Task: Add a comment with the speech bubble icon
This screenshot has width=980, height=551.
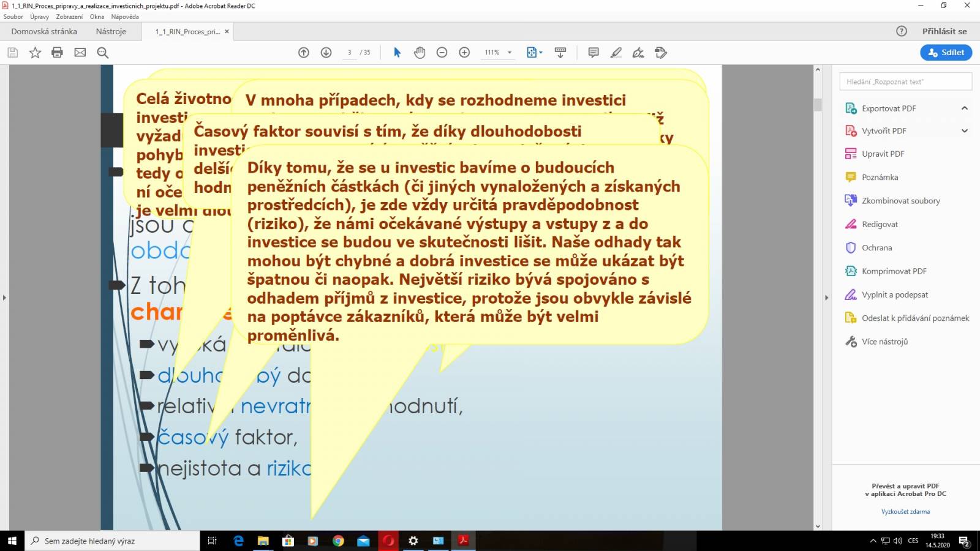Action: coord(594,53)
